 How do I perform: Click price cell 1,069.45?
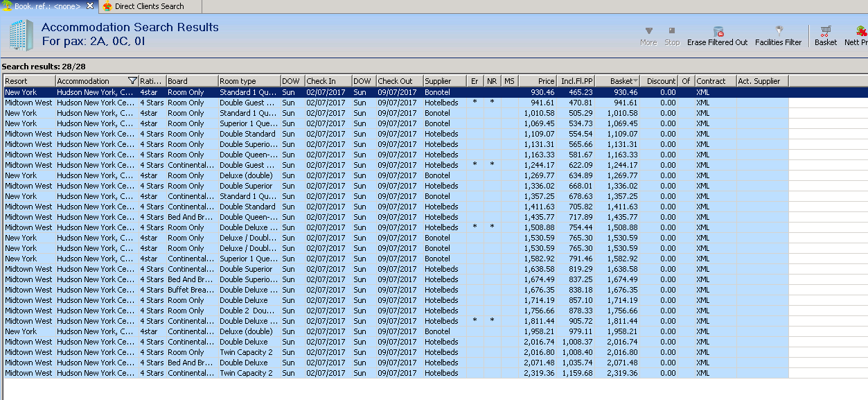pyautogui.click(x=539, y=123)
